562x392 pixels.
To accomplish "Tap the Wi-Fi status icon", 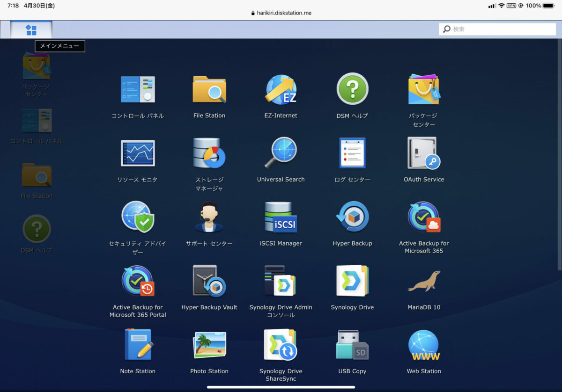I will pyautogui.click(x=501, y=6).
